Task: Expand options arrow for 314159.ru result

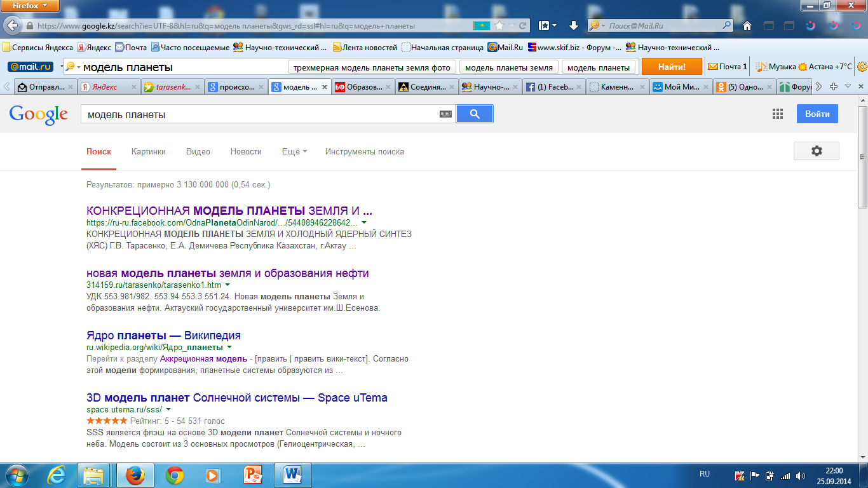Action: [x=227, y=285]
